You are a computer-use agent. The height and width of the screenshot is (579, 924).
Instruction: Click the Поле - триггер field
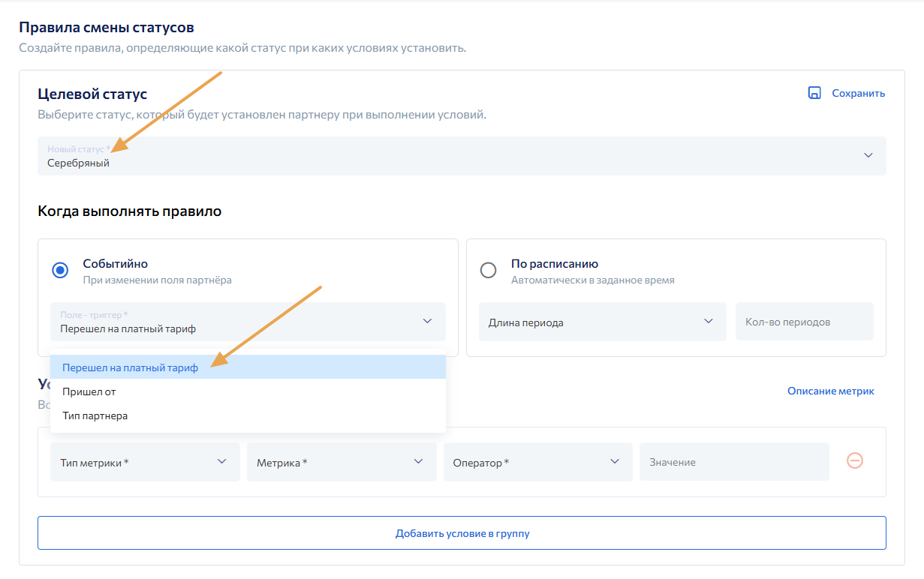(x=233, y=322)
